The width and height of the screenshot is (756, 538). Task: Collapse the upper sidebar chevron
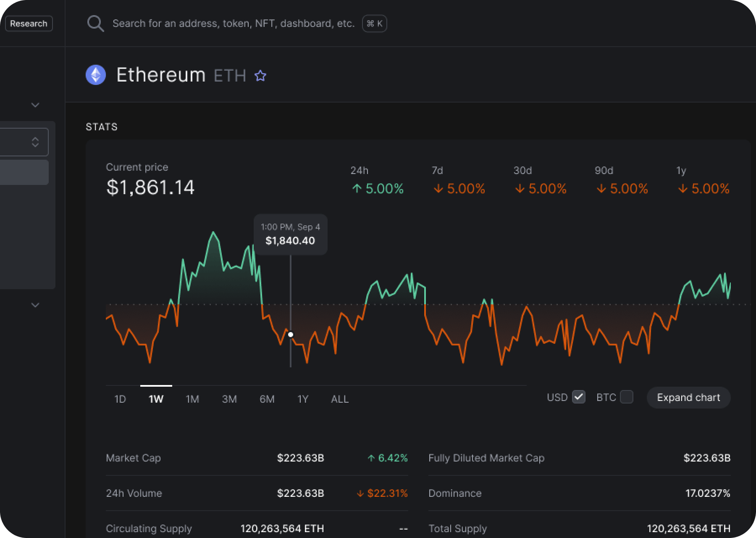pos(35,105)
